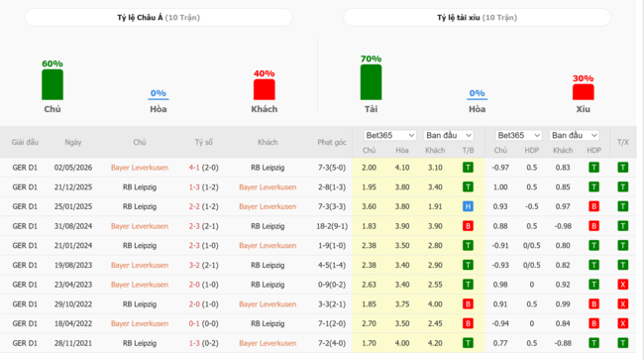Click corner value 18-2(9-1)
The width and height of the screenshot is (644, 360).
tap(332, 226)
